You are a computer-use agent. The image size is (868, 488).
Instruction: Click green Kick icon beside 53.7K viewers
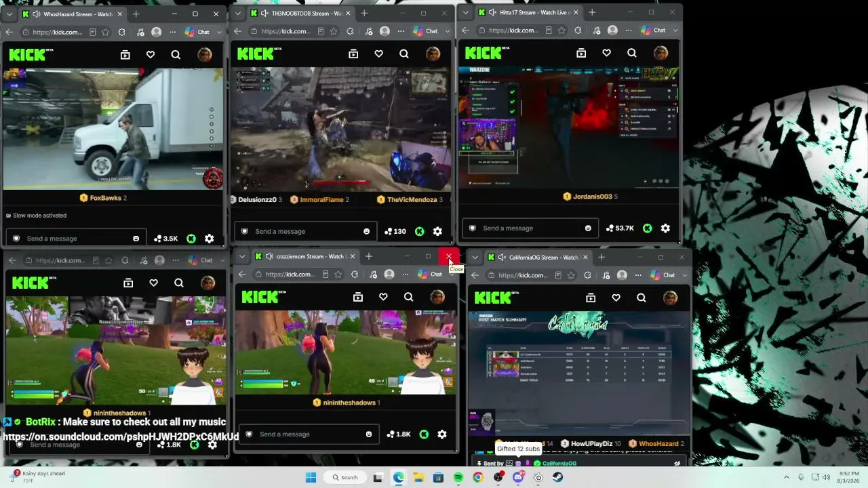tap(648, 228)
